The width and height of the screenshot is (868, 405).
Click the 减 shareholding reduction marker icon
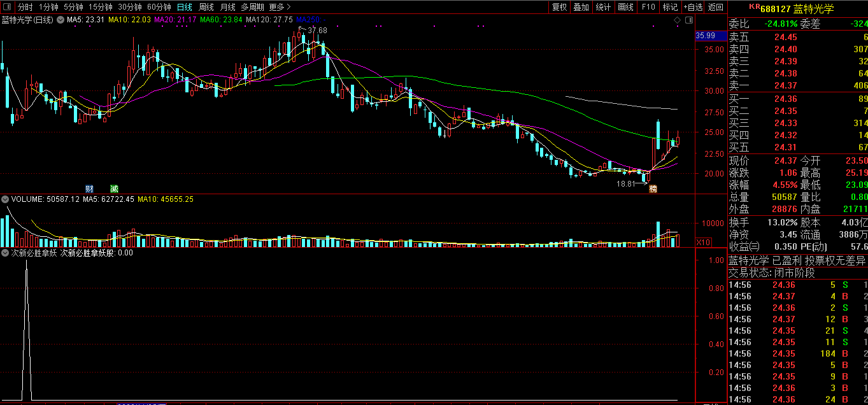[x=114, y=188]
